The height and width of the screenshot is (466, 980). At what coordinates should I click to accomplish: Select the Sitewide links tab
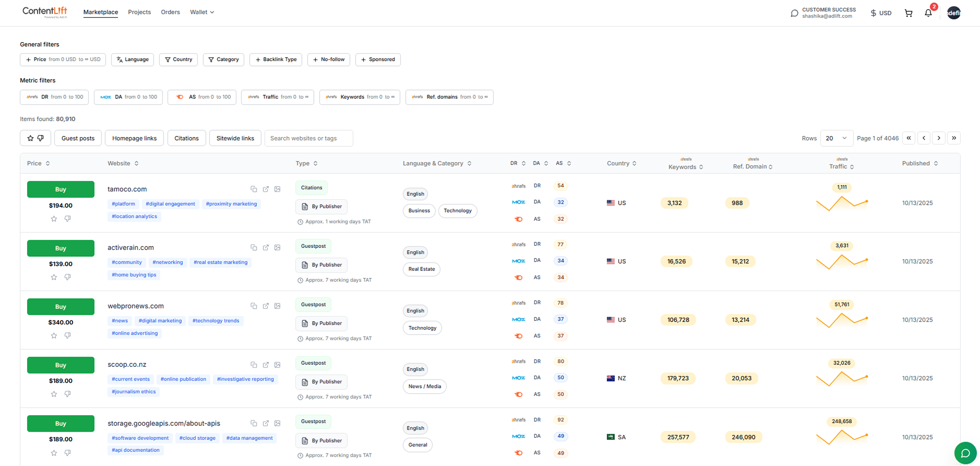pyautogui.click(x=235, y=138)
